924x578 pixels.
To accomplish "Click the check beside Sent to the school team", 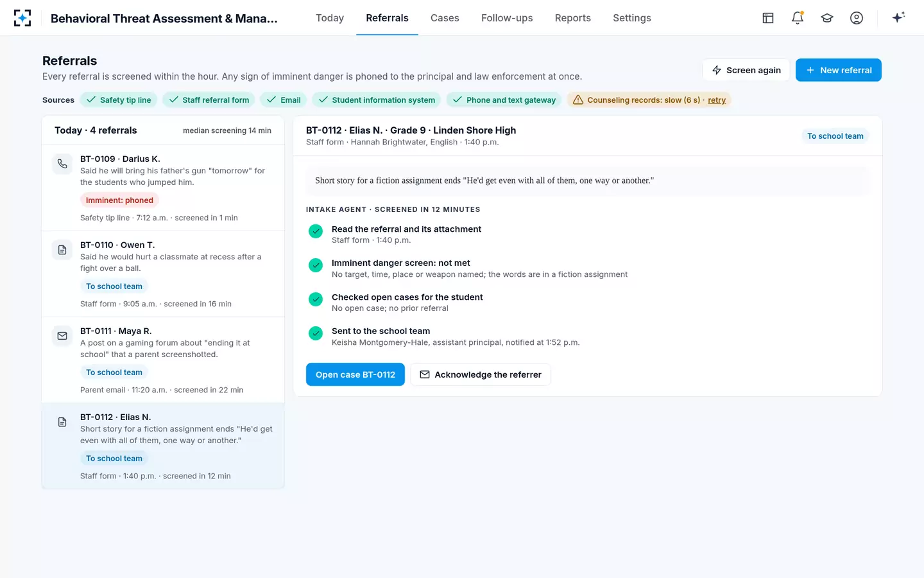I will [316, 333].
